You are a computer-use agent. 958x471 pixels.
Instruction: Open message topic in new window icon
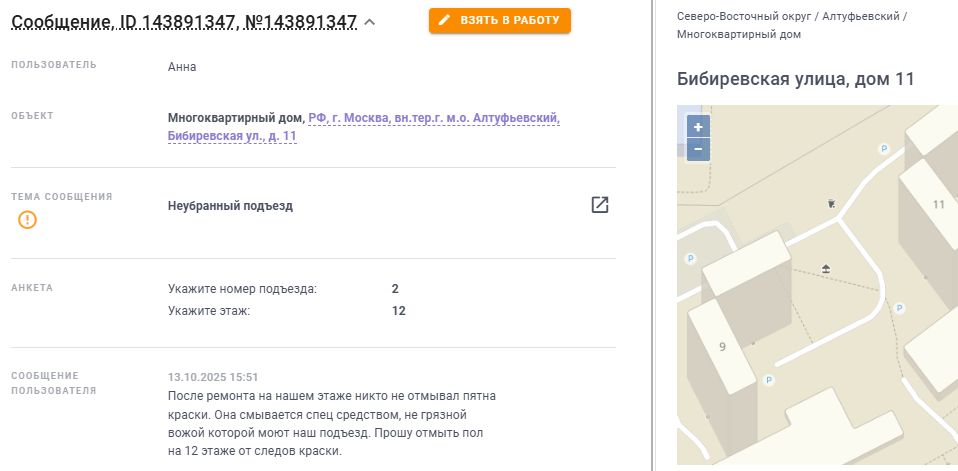click(599, 205)
